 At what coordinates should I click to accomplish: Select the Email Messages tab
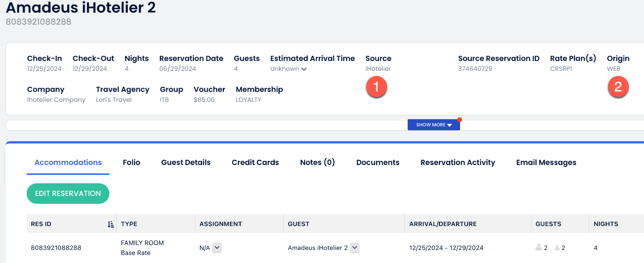546,162
